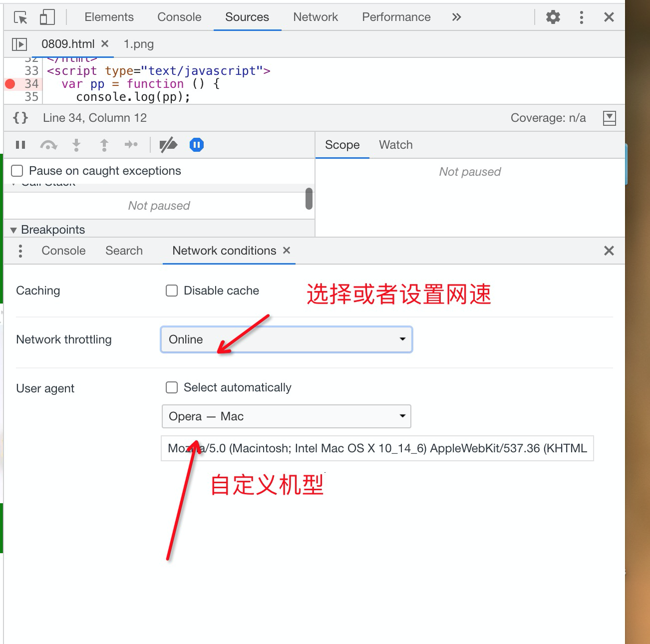Open the Performance tab
Screen dimensions: 650x644
pyautogui.click(x=396, y=17)
